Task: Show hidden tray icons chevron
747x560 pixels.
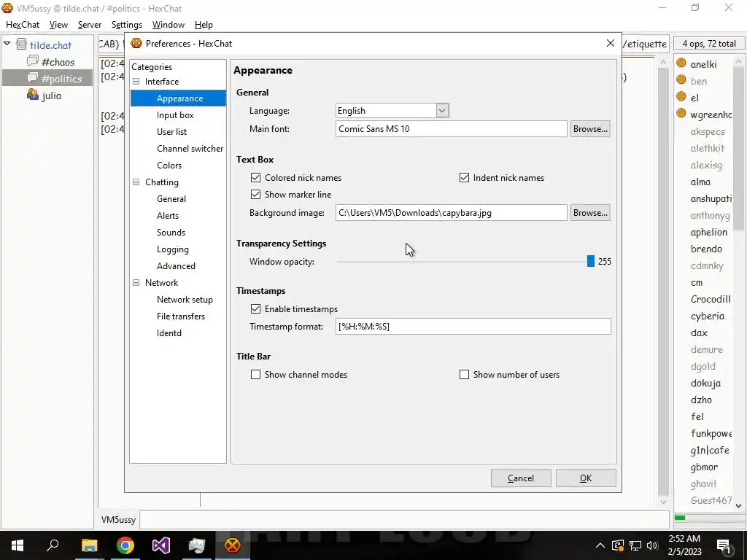Action: tap(600, 545)
